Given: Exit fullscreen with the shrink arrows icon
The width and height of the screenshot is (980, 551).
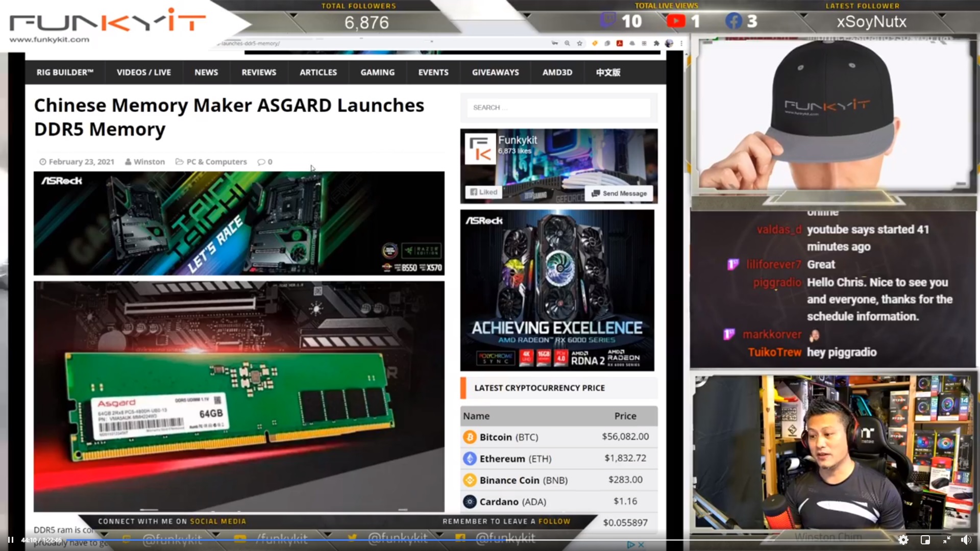Looking at the screenshot, I should point(946,540).
